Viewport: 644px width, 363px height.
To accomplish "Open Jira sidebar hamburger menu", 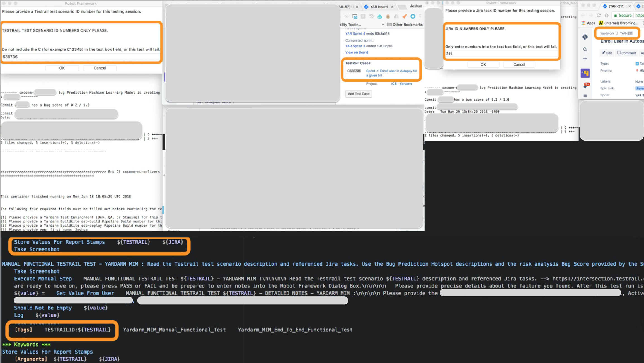I will (x=585, y=96).
